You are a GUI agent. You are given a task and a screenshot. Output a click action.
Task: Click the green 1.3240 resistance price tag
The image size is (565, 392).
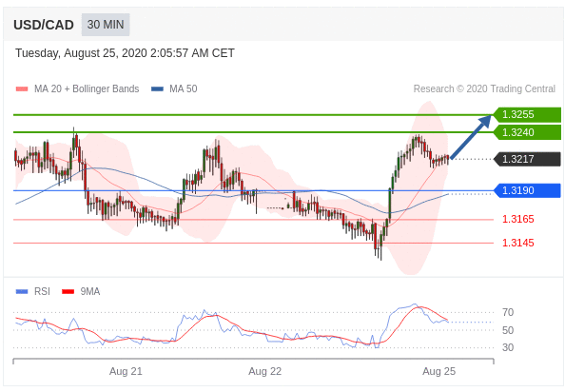(527, 132)
